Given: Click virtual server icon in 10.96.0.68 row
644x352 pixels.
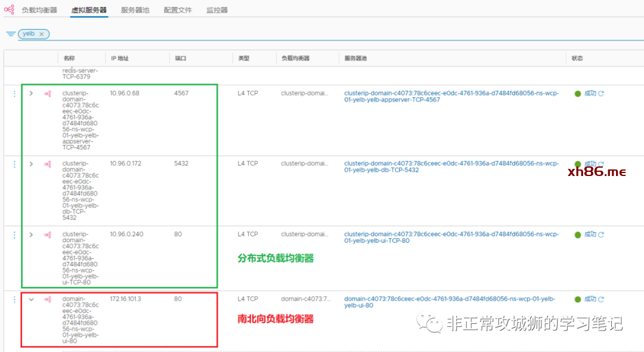Looking at the screenshot, I should 48,94.
